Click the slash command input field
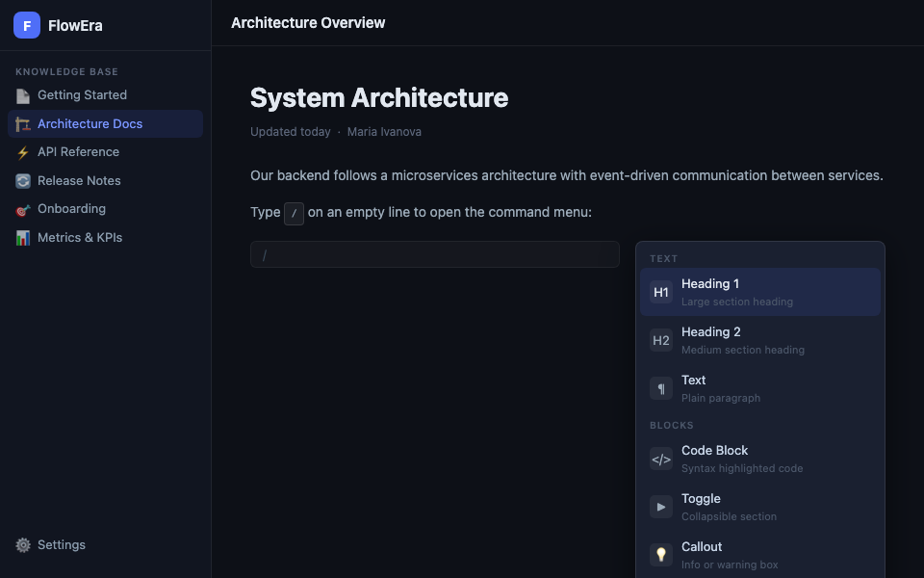This screenshot has height=578, width=924. click(435, 254)
